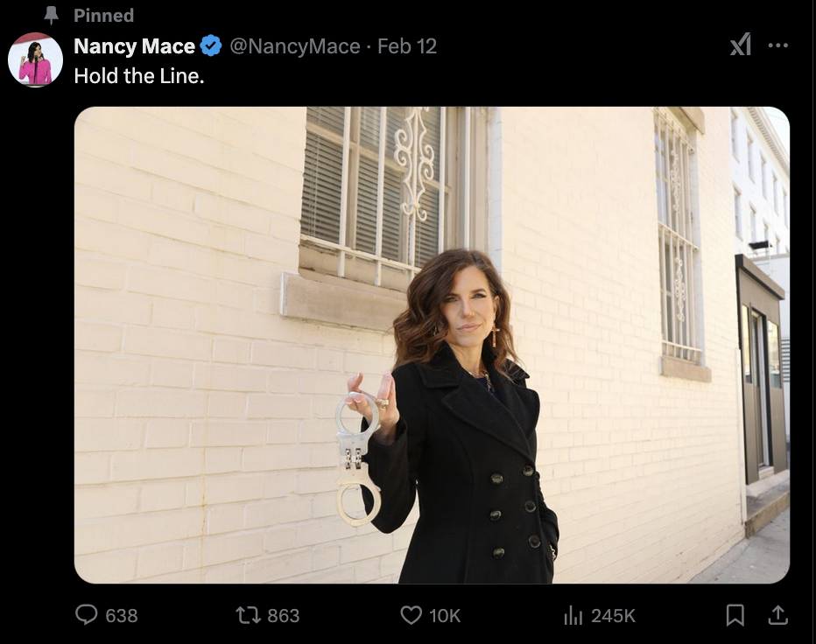Image resolution: width=816 pixels, height=644 pixels.
Task: Open the more options ellipsis menu
Action: [777, 45]
